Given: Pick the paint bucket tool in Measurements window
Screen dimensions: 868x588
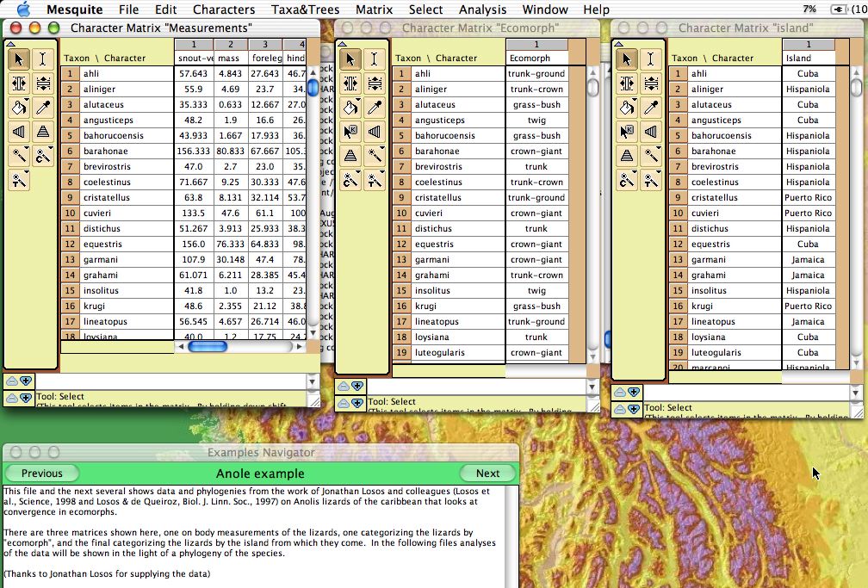Looking at the screenshot, I should 19,108.
